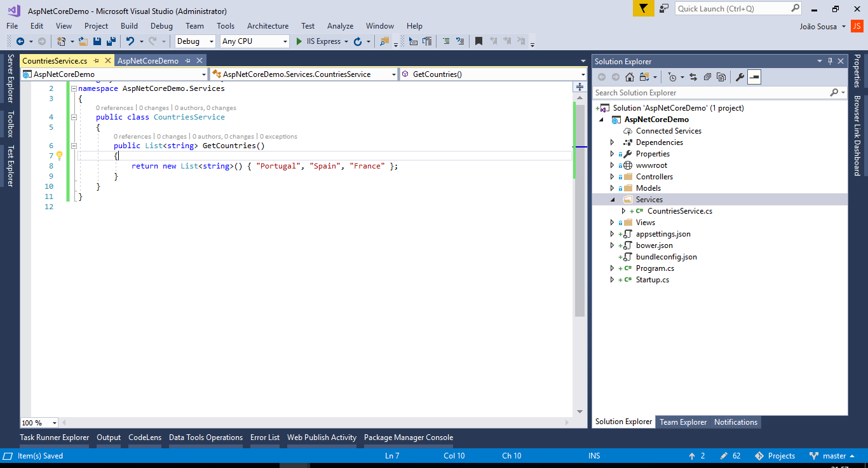Click the pencil pending changes icon in status bar

point(724,456)
